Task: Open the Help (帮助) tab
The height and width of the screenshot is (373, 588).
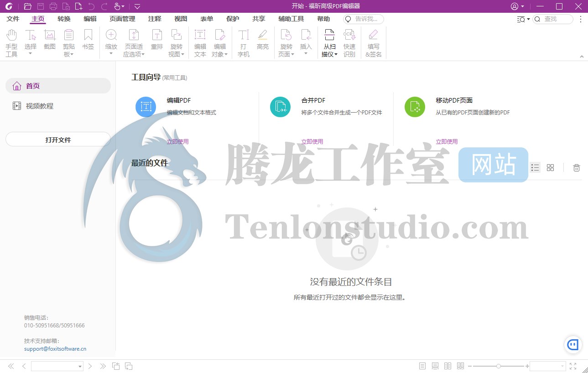Action: (323, 19)
